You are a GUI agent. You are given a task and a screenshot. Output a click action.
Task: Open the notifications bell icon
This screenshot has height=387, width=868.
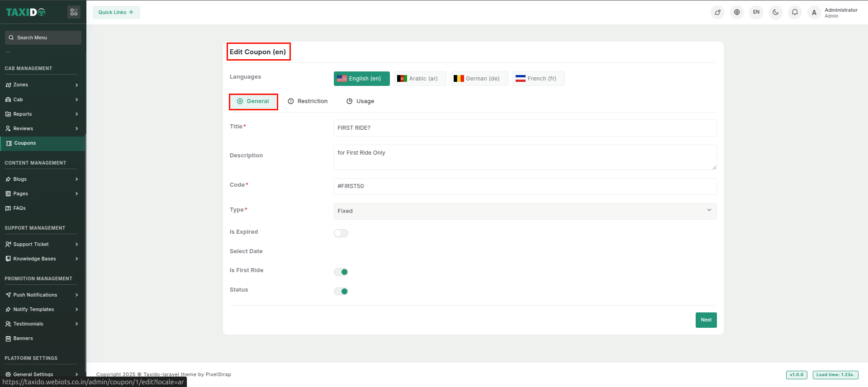coord(795,12)
